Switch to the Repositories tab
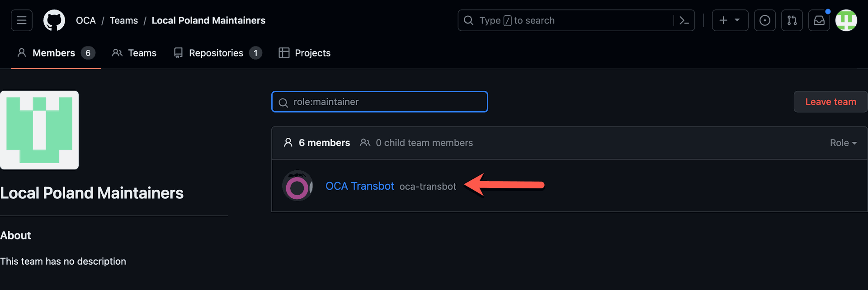This screenshot has height=290, width=868. [x=217, y=53]
